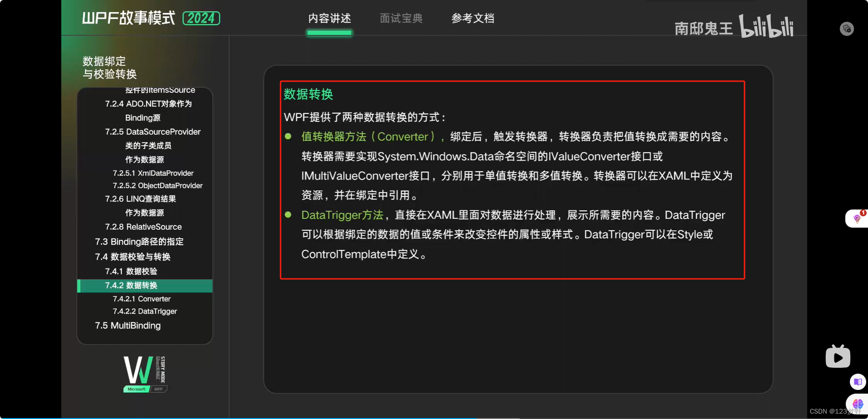Screen dimensions: 868x419
Task: Click the Microsoft badge under W logo
Action: click(136, 389)
